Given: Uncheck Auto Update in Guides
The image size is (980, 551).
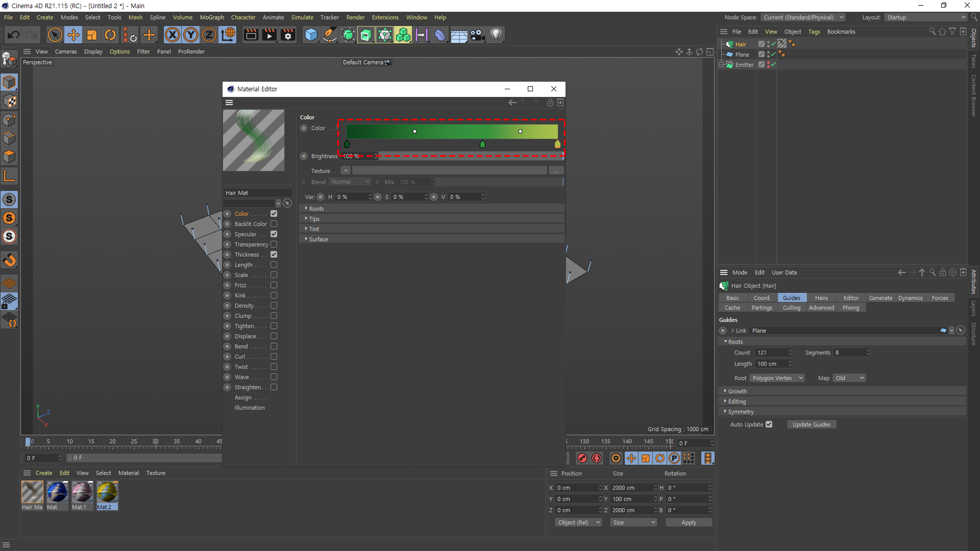Looking at the screenshot, I should coord(769,424).
